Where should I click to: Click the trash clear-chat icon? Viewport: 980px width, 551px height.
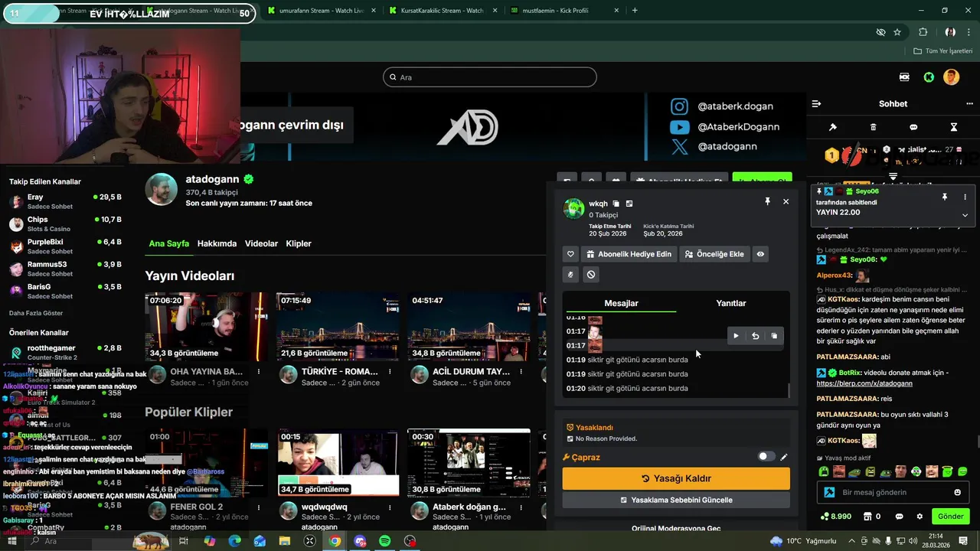[874, 127]
